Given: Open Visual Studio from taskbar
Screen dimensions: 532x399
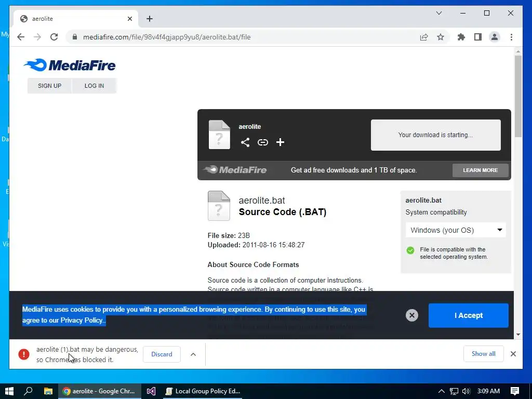Looking at the screenshot, I should 151,391.
